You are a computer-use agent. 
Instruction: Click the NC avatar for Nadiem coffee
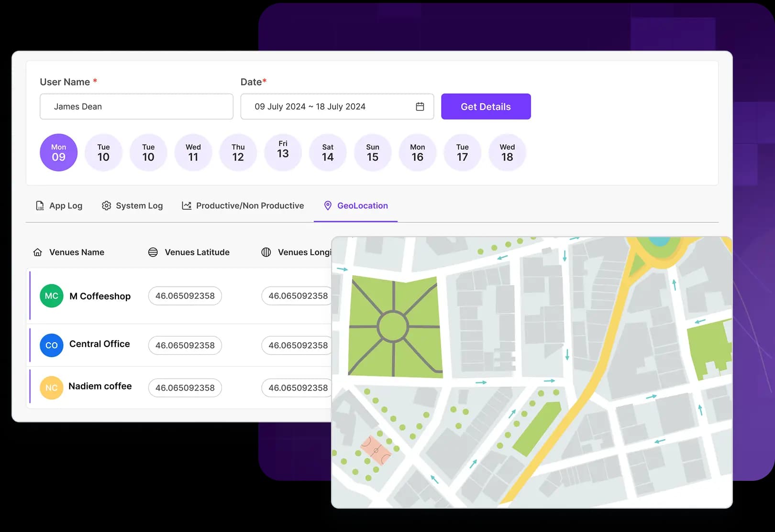click(51, 388)
